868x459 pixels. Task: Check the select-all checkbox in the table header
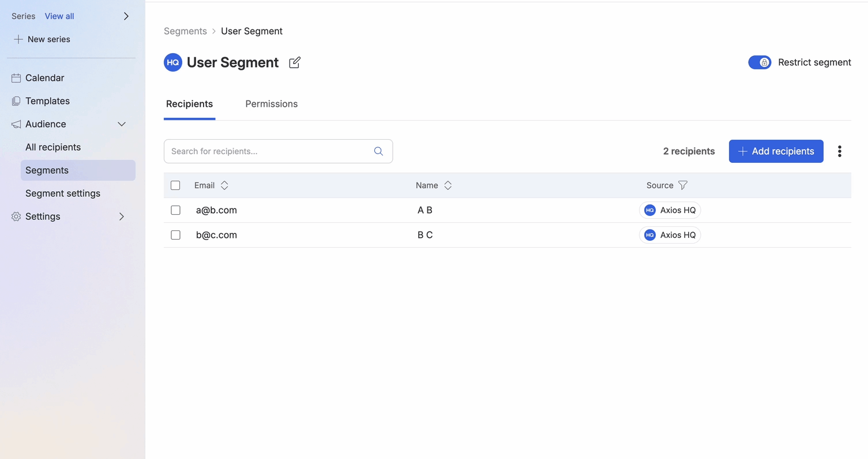(175, 185)
